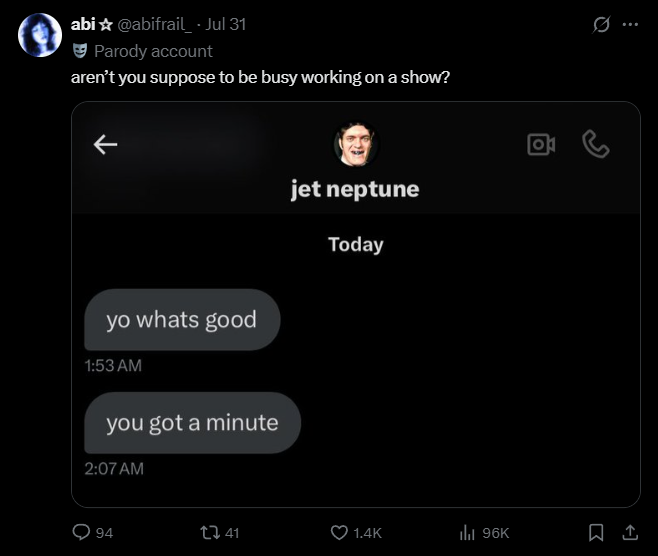Open the three-dot more options menu
The width and height of the screenshot is (658, 556).
pos(630,25)
